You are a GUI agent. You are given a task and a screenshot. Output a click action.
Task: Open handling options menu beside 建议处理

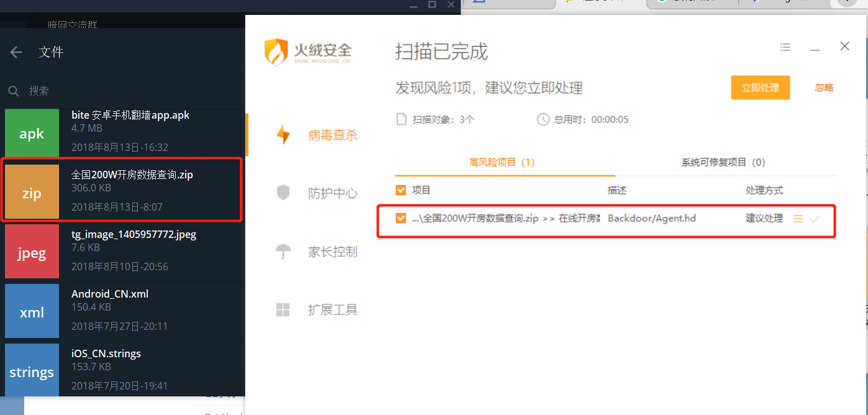[x=798, y=219]
